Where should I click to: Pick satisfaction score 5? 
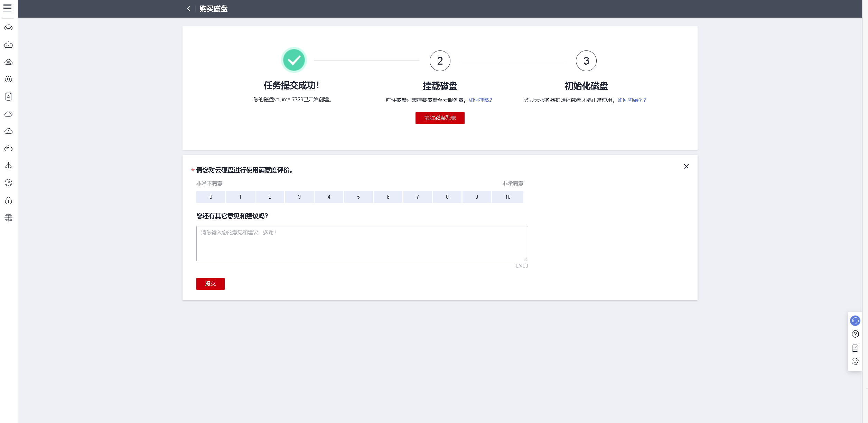coord(358,197)
